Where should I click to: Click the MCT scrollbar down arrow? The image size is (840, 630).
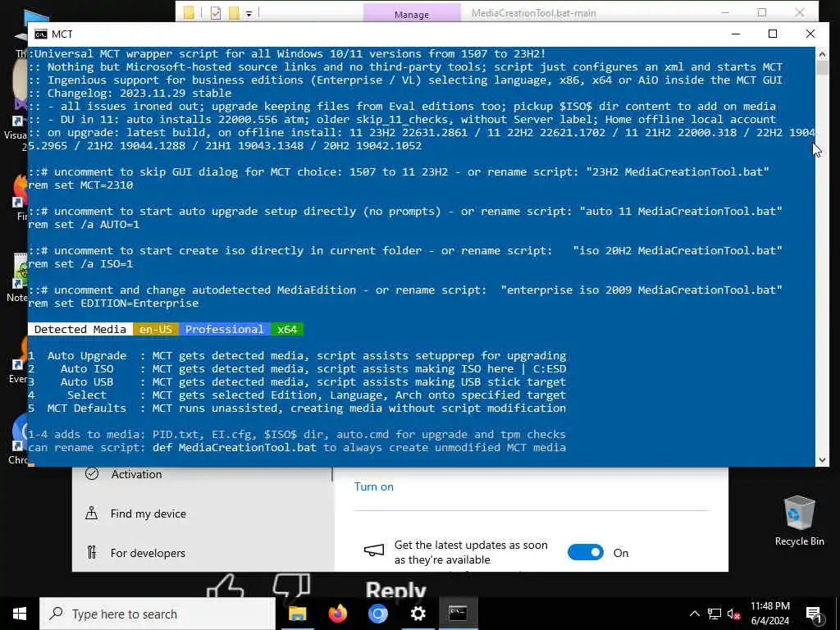(x=822, y=459)
